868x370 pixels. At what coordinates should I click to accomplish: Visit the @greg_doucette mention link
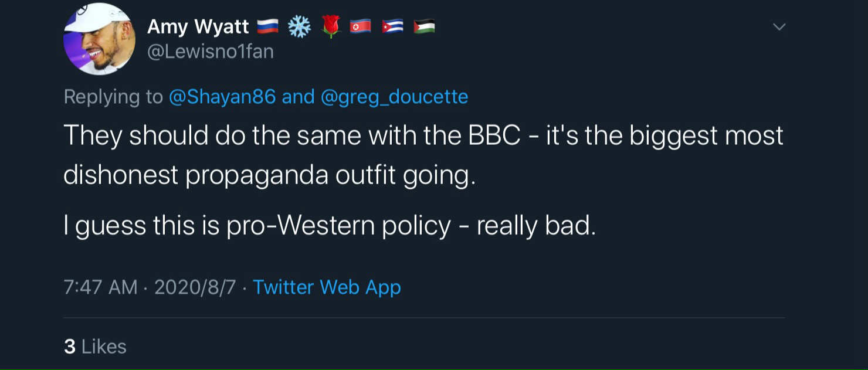pyautogui.click(x=394, y=97)
